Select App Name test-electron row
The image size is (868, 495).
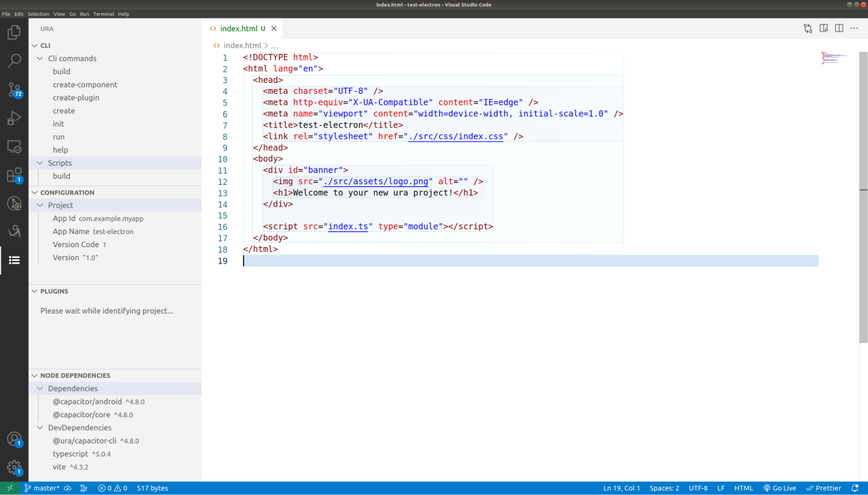coord(115,231)
